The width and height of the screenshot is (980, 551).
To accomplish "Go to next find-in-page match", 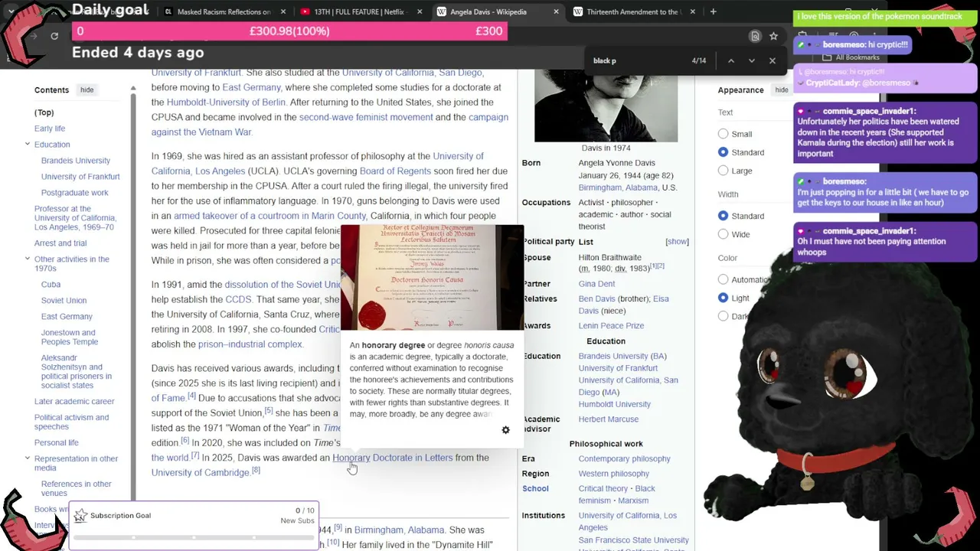I will tap(752, 60).
